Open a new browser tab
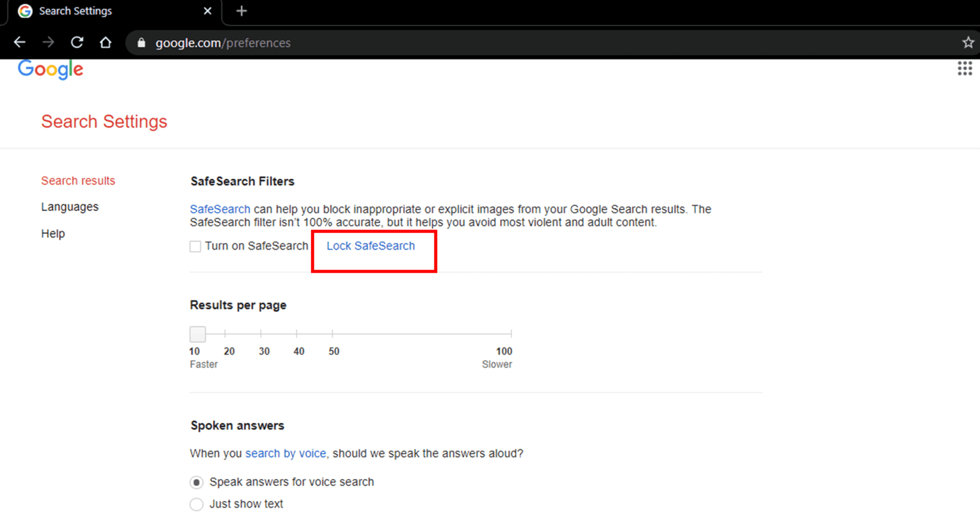 click(x=242, y=11)
